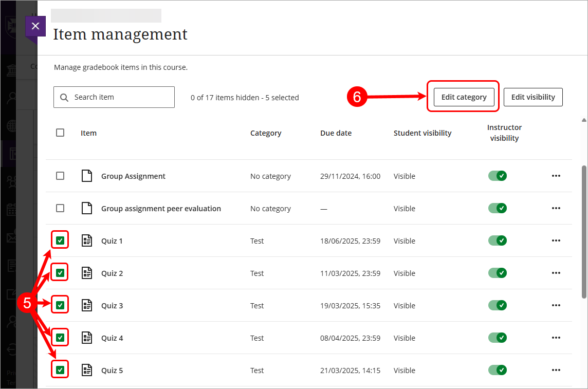Open the Quiz 1 item

click(112, 241)
